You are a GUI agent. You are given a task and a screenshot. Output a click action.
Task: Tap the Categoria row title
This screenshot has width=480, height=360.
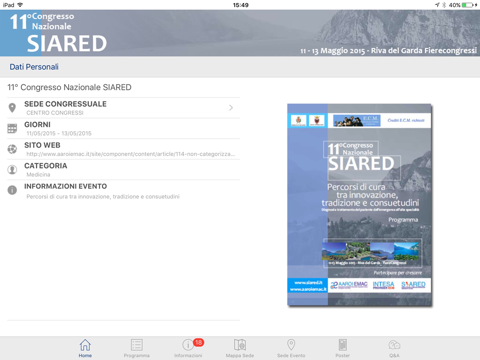pyautogui.click(x=46, y=166)
